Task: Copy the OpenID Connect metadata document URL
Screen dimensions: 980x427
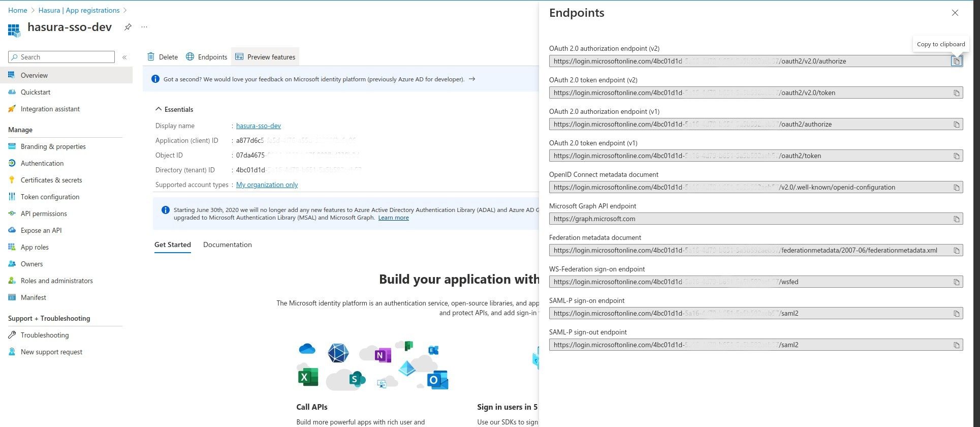Action: point(956,187)
